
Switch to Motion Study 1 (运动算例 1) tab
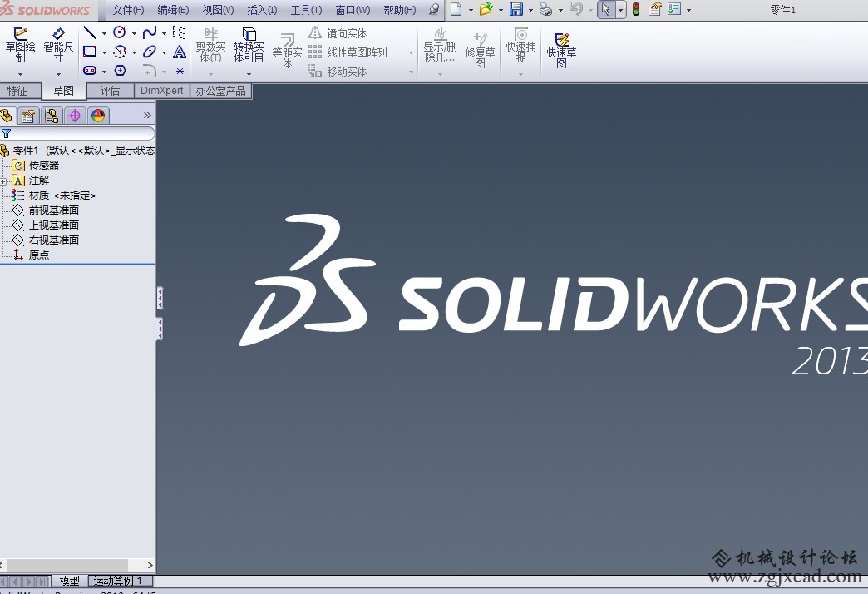[118, 581]
